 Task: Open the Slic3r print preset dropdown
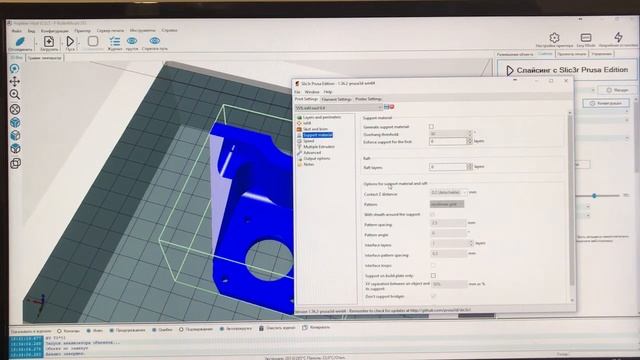339,108
